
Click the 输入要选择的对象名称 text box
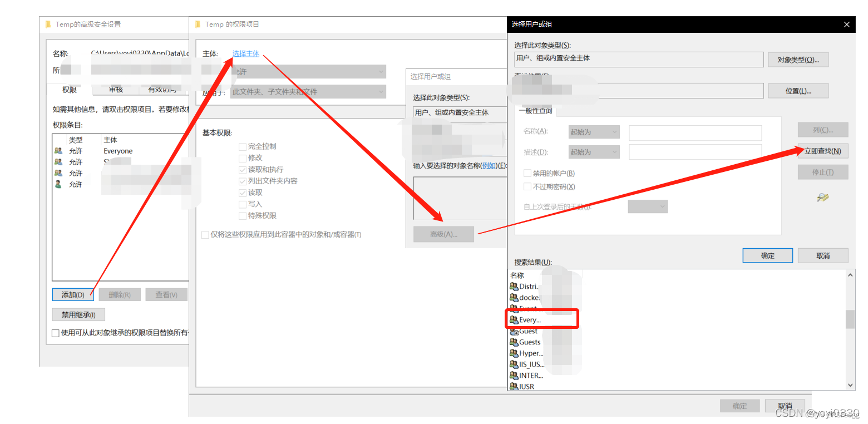[x=460, y=198]
